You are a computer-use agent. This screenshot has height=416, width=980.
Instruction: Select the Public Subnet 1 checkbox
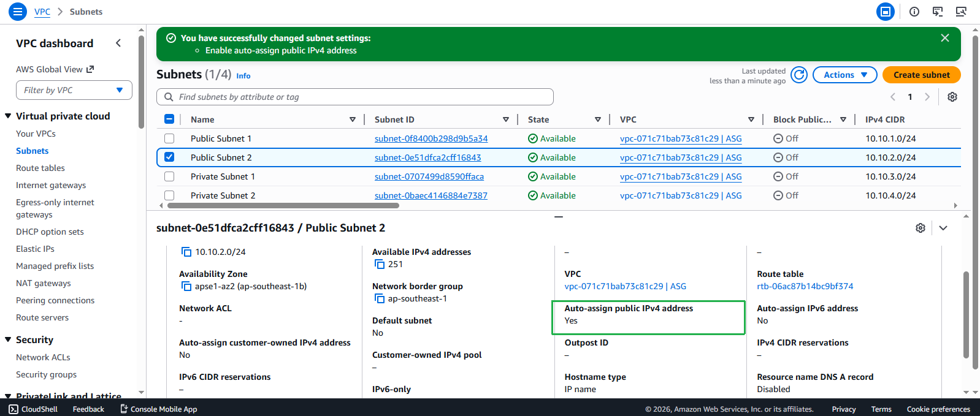(x=169, y=138)
